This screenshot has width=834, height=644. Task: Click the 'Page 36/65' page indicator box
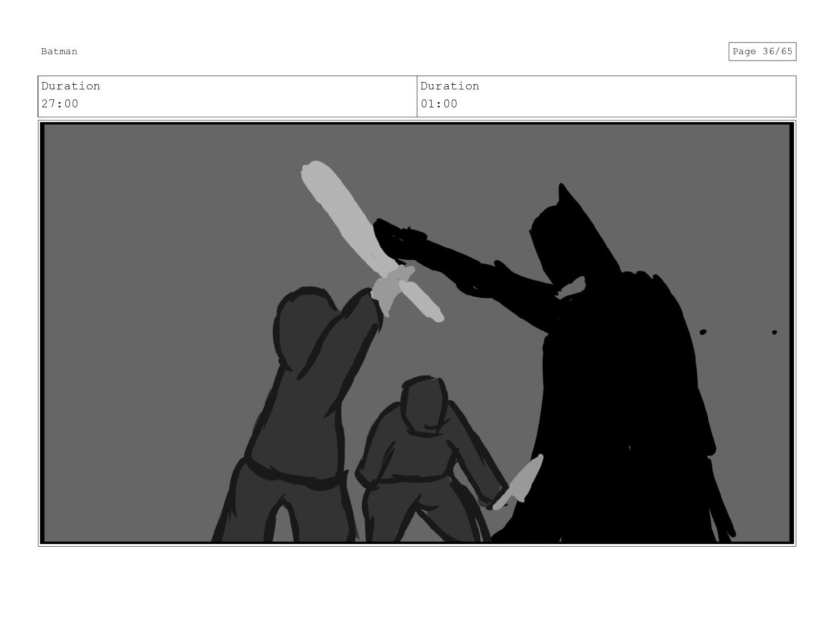[762, 52]
